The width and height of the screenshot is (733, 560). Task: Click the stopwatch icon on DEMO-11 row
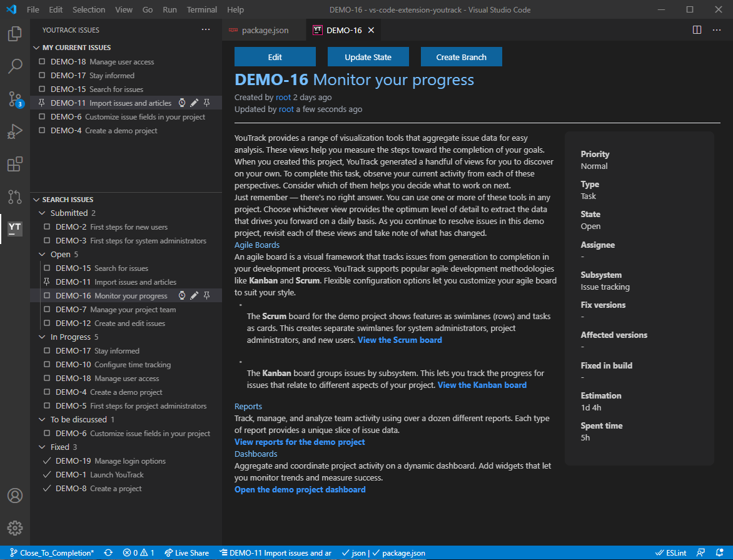click(182, 103)
